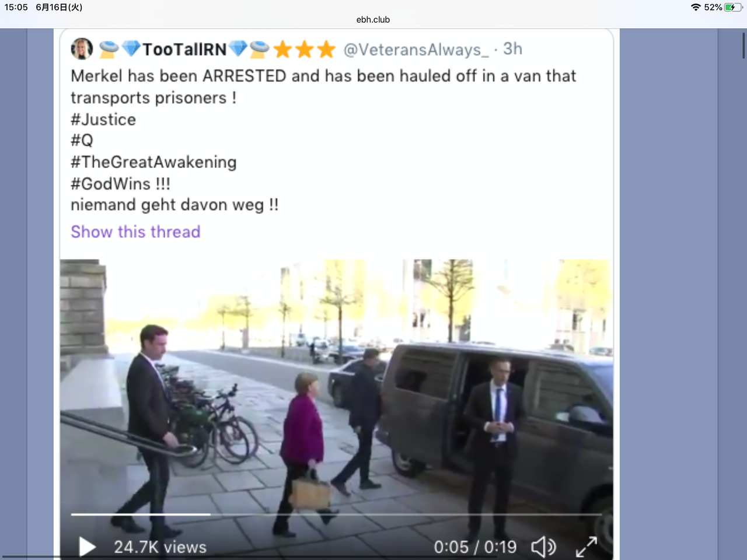Click the 0:05 / 0:19 time display
The width and height of the screenshot is (747, 560).
pyautogui.click(x=475, y=547)
